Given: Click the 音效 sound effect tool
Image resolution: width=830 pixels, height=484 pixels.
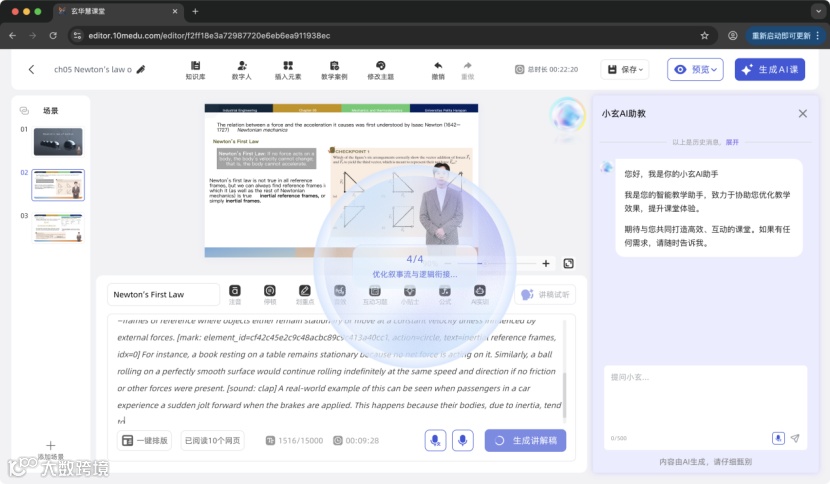Looking at the screenshot, I should point(340,294).
